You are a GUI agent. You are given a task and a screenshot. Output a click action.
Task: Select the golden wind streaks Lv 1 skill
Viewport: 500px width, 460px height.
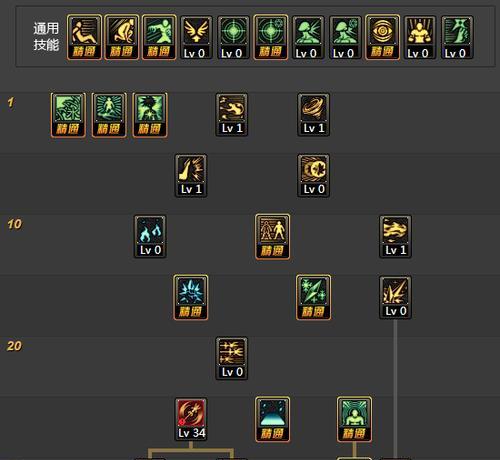tap(395, 236)
